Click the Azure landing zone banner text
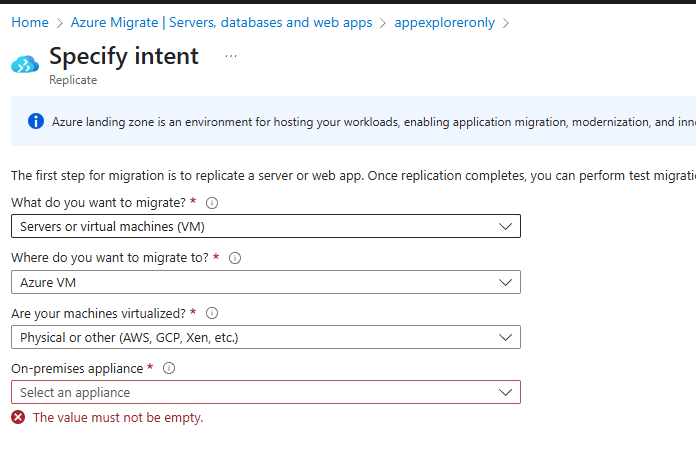 (x=374, y=122)
